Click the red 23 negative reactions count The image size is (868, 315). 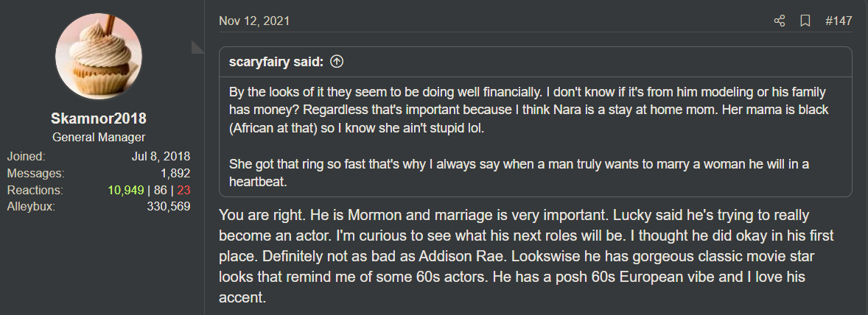[x=183, y=190]
